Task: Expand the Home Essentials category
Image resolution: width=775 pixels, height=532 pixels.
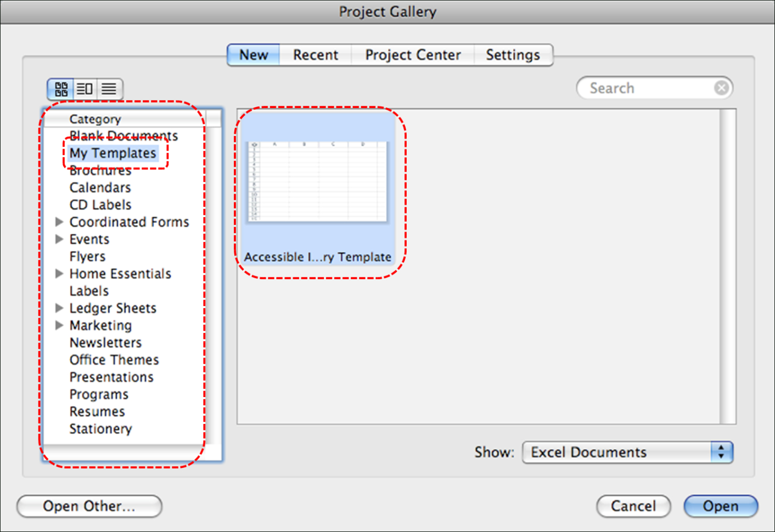Action: click(x=59, y=274)
